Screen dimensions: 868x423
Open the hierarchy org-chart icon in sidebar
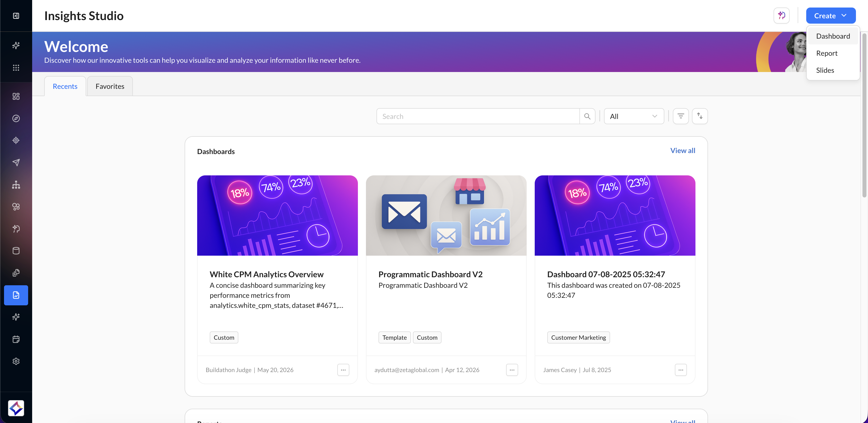coord(16,184)
